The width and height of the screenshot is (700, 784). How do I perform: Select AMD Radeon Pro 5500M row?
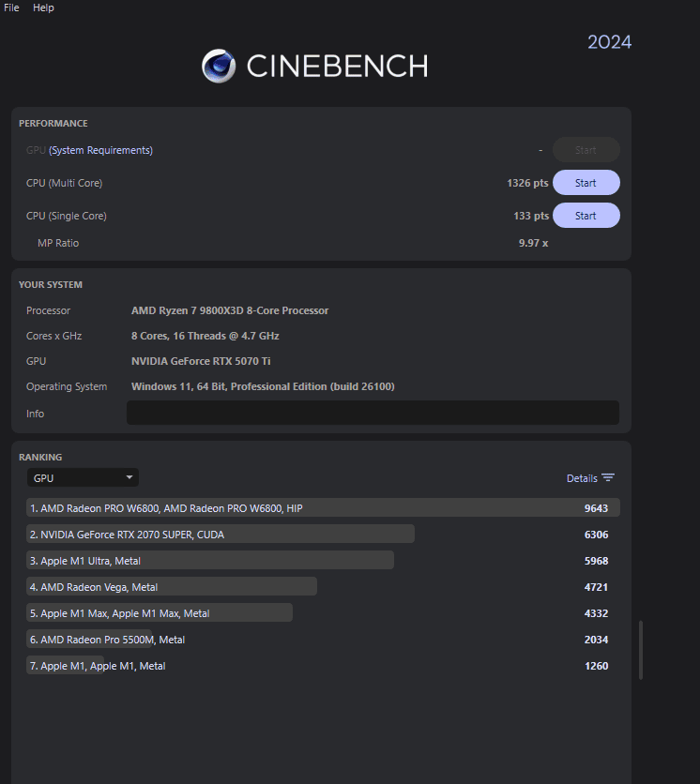pos(323,639)
